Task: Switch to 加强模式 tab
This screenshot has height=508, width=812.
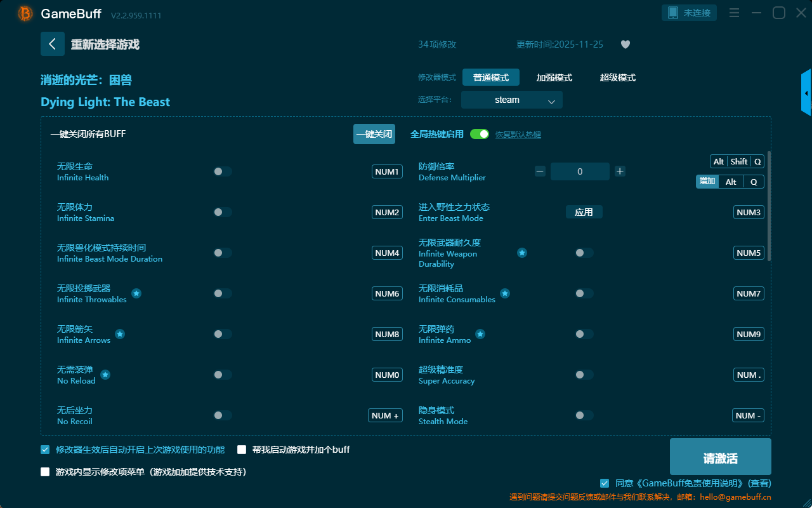Action: [x=554, y=77]
